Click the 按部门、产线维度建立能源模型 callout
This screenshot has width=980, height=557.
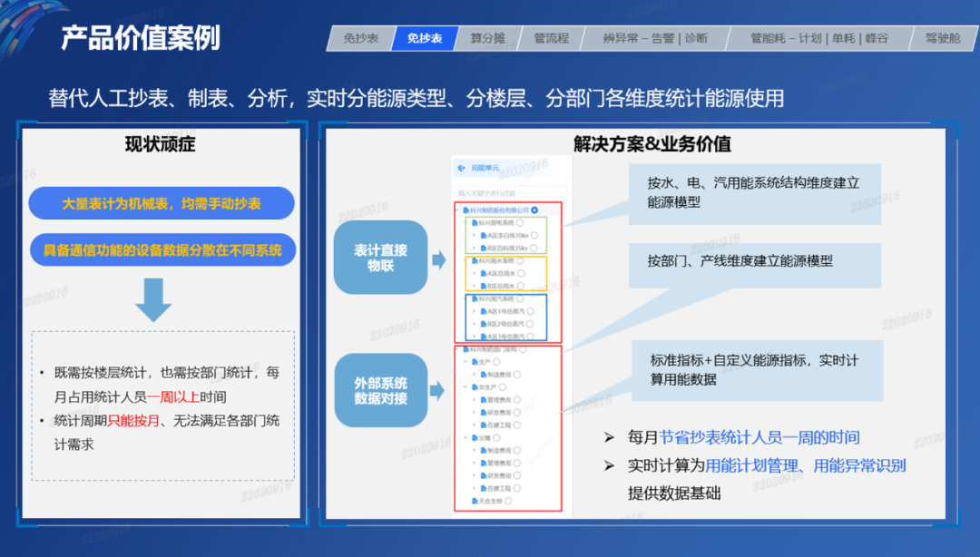(755, 265)
